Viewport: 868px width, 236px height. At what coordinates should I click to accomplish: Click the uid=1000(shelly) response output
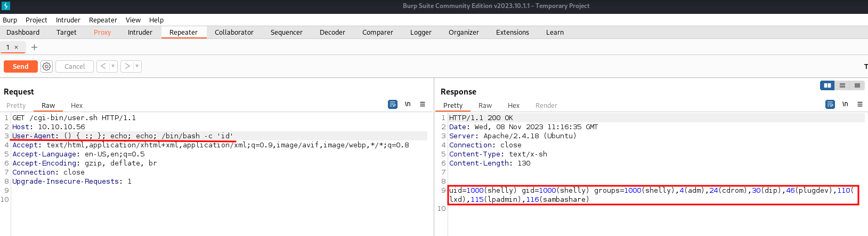[653, 195]
